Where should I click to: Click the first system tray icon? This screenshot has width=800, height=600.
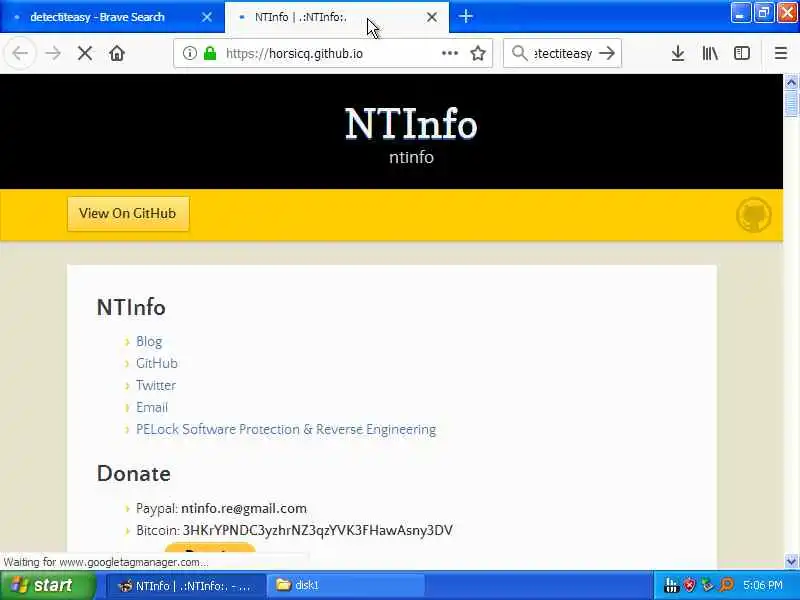671,585
